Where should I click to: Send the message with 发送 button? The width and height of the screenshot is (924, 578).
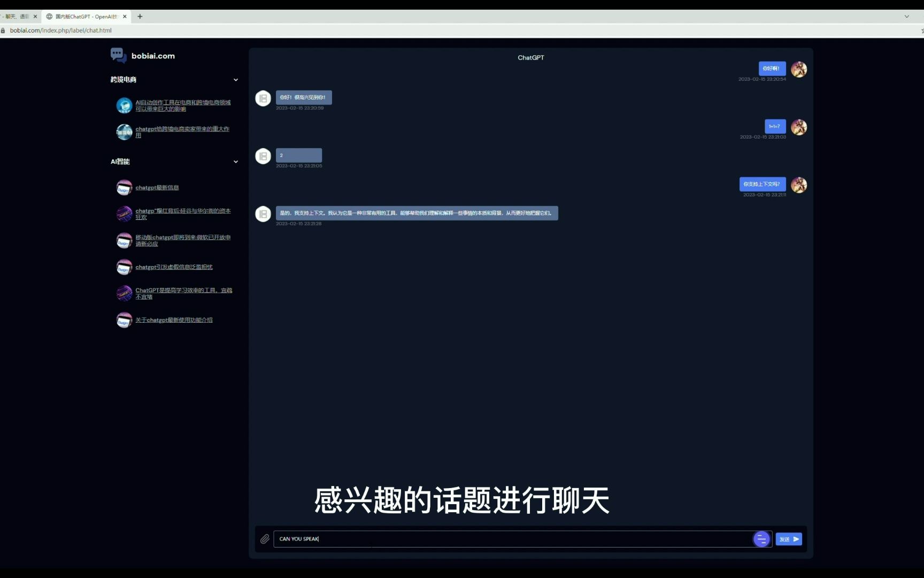(x=789, y=539)
